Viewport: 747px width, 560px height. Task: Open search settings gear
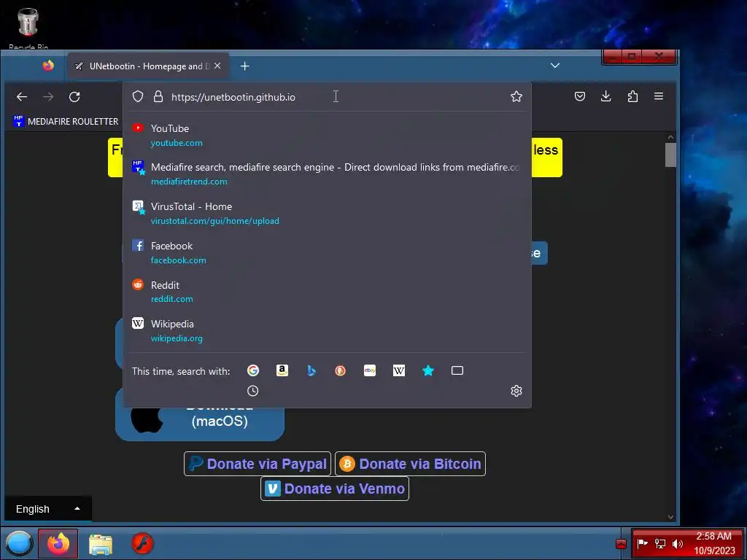click(516, 391)
